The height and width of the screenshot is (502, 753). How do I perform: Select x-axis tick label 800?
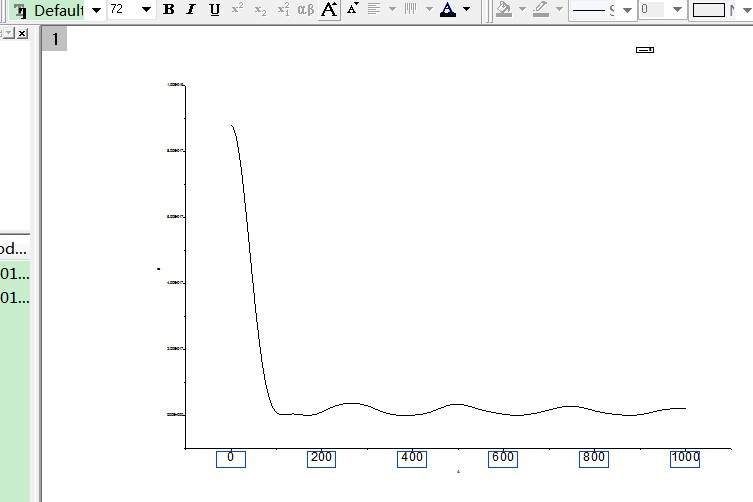click(594, 459)
